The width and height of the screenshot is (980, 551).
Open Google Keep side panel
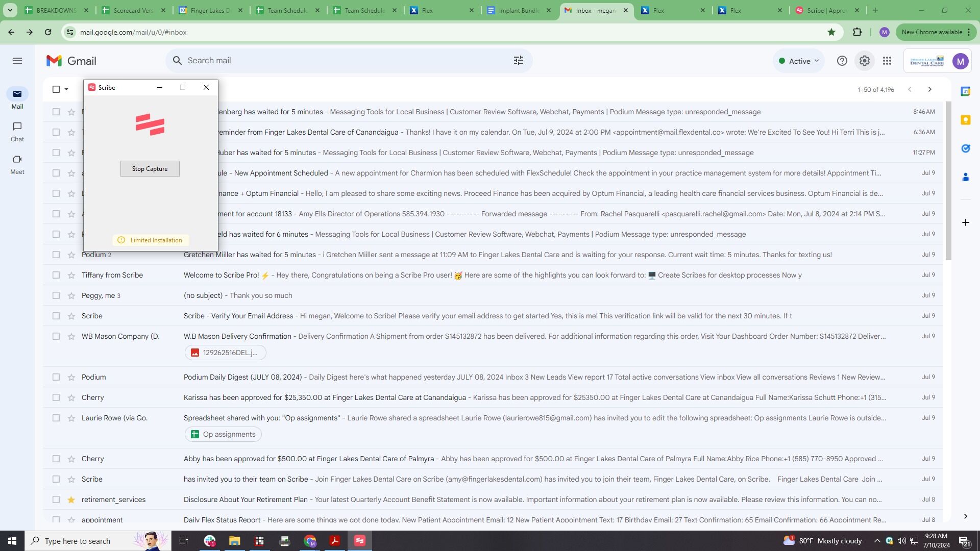[965, 120]
